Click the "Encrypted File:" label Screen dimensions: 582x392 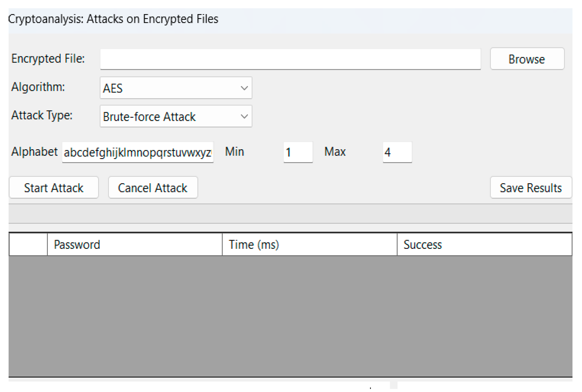(x=48, y=59)
